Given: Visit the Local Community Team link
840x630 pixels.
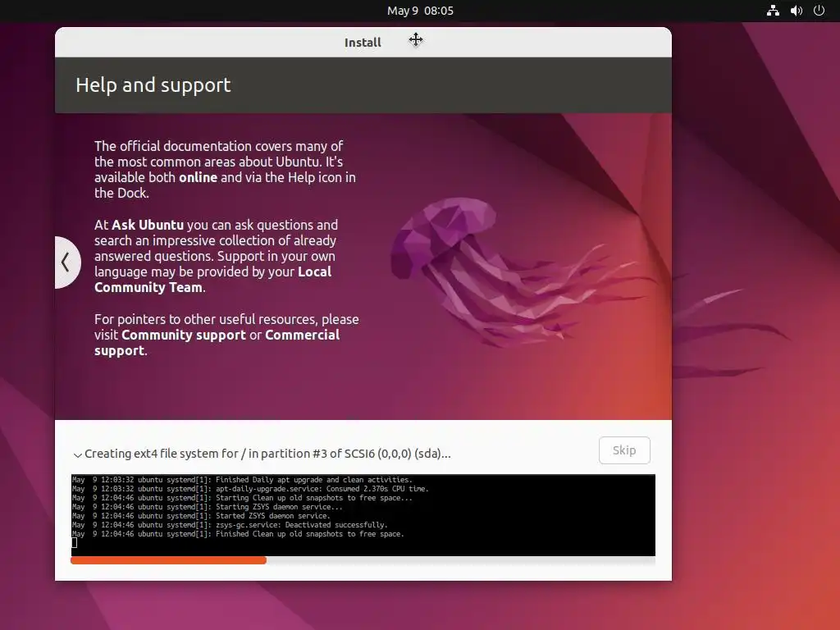Looking at the screenshot, I should [213, 279].
